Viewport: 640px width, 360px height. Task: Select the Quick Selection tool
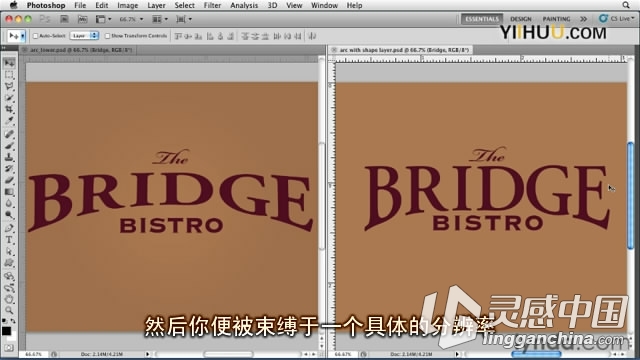click(9, 98)
